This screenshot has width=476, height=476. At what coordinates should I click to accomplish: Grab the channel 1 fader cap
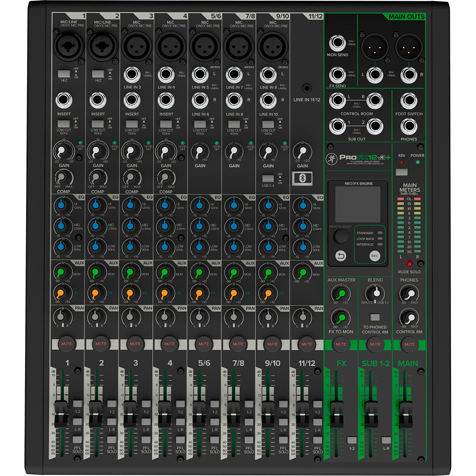[61, 414]
